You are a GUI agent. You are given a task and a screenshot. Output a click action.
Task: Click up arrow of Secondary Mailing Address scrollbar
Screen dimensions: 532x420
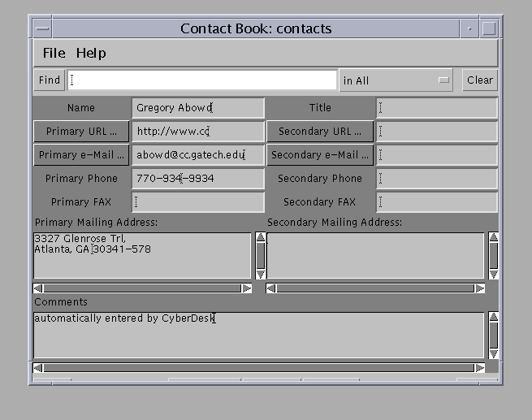coord(494,238)
